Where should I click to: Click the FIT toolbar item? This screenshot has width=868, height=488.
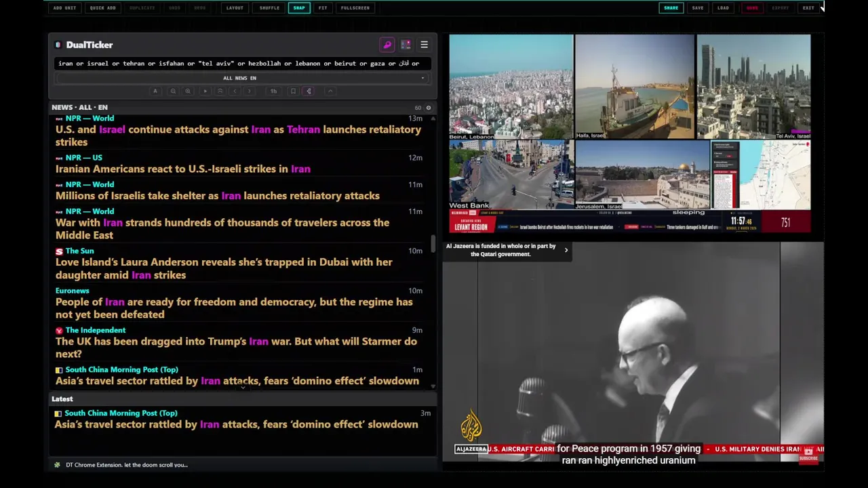[x=323, y=8]
